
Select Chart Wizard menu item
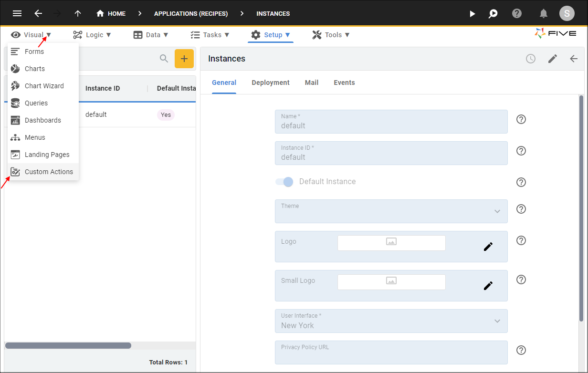pos(43,86)
